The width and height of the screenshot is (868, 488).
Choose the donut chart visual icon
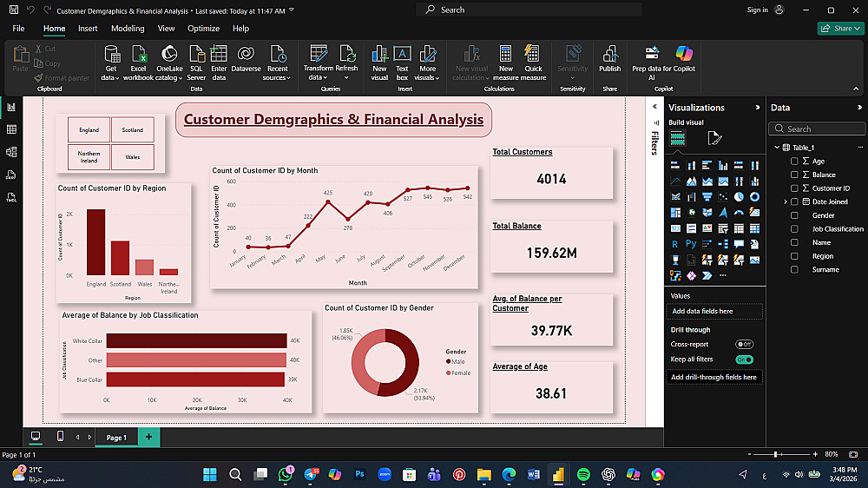point(754,196)
